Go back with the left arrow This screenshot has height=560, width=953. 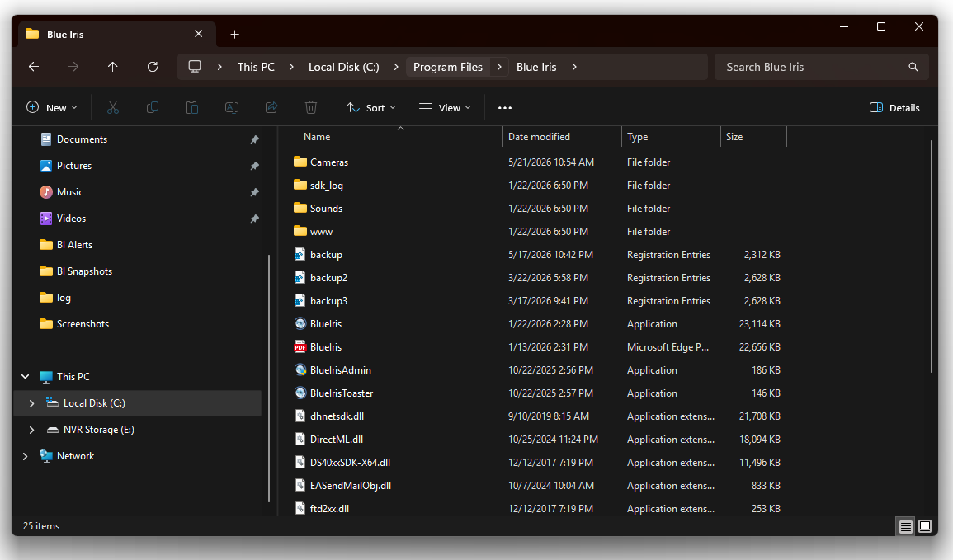click(x=34, y=67)
